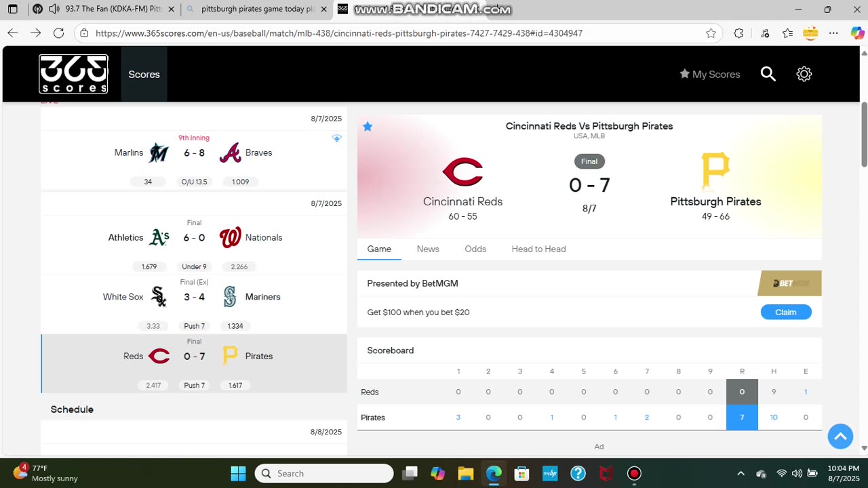Click the Pittsburgh Pirates logo in match header

(x=715, y=170)
